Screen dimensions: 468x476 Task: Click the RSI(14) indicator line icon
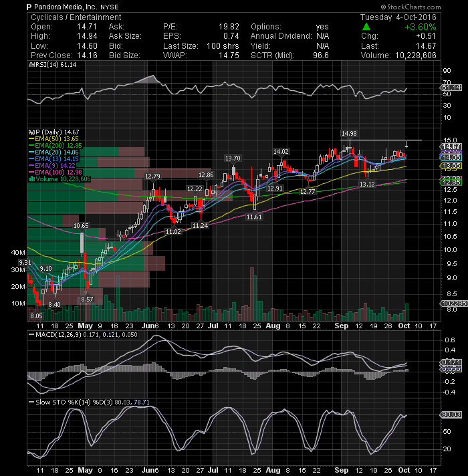click(x=31, y=65)
